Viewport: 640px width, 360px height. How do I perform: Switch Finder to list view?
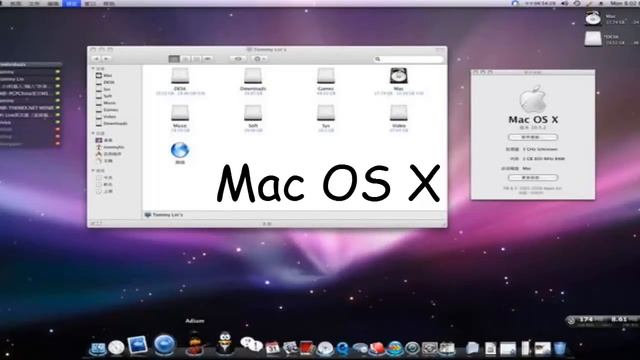click(x=185, y=59)
